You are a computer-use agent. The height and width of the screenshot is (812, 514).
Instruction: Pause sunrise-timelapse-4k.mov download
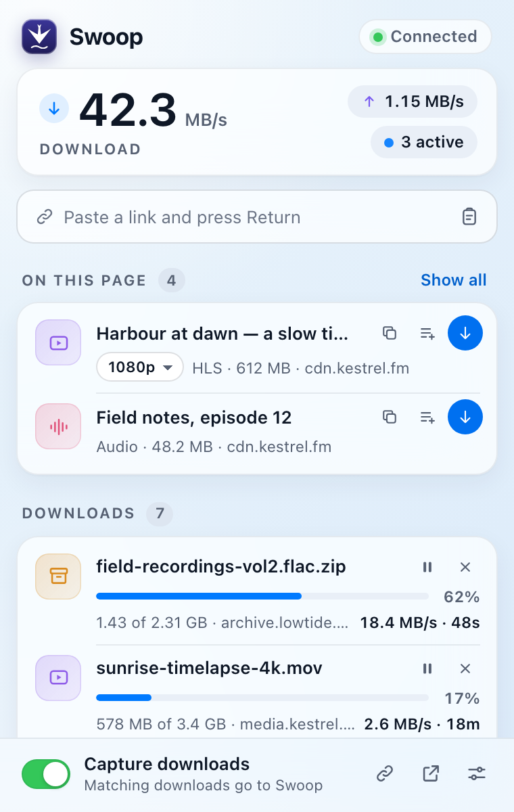[427, 669]
